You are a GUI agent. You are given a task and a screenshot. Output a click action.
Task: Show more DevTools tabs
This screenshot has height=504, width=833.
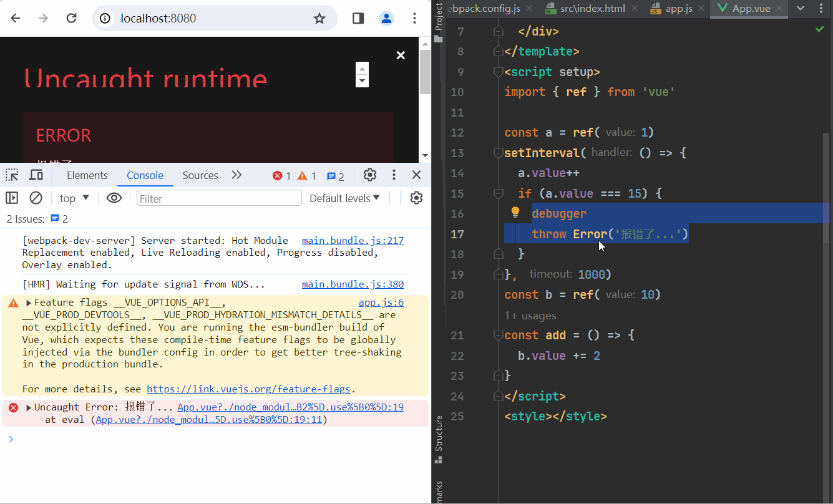tap(236, 175)
